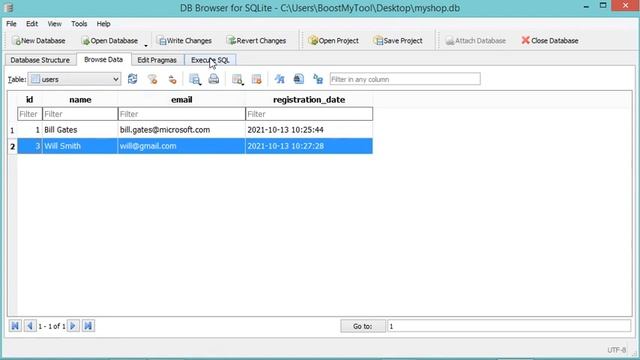Select row header 2

click(x=12, y=146)
